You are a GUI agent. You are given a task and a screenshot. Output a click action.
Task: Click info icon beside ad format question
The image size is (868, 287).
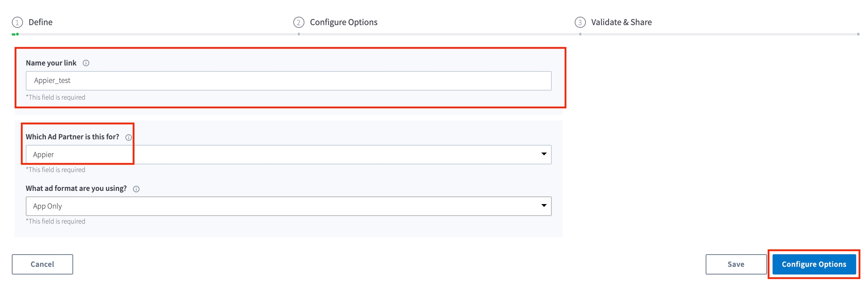coord(136,189)
